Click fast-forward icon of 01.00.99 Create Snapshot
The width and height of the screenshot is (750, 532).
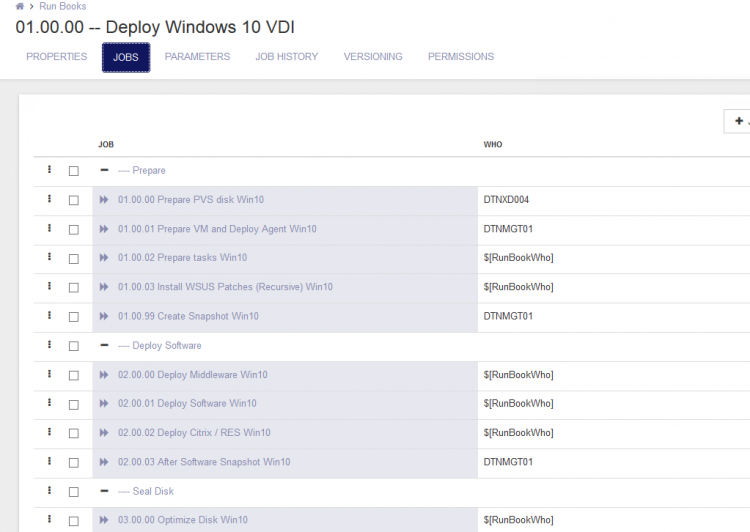104,316
